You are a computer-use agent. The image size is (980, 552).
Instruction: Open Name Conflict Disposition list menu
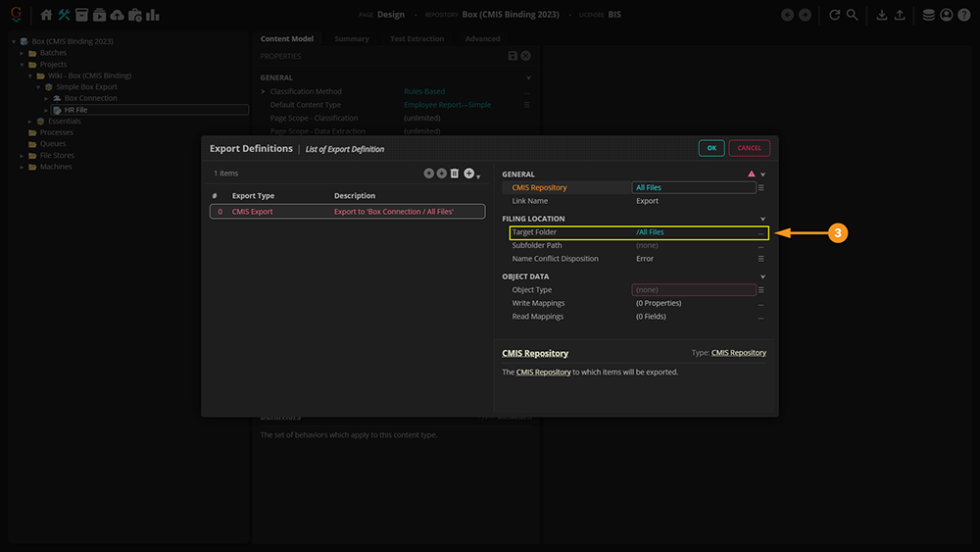pos(760,259)
